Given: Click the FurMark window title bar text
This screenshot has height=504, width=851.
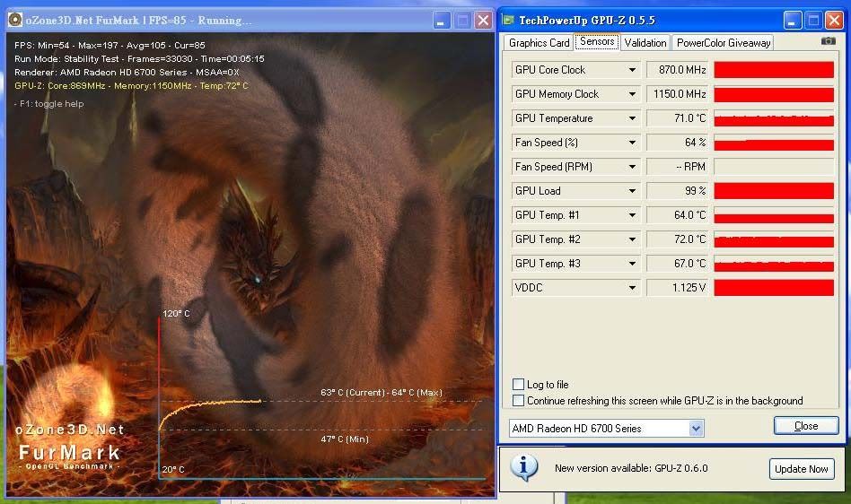Looking at the screenshot, I should coord(139,21).
